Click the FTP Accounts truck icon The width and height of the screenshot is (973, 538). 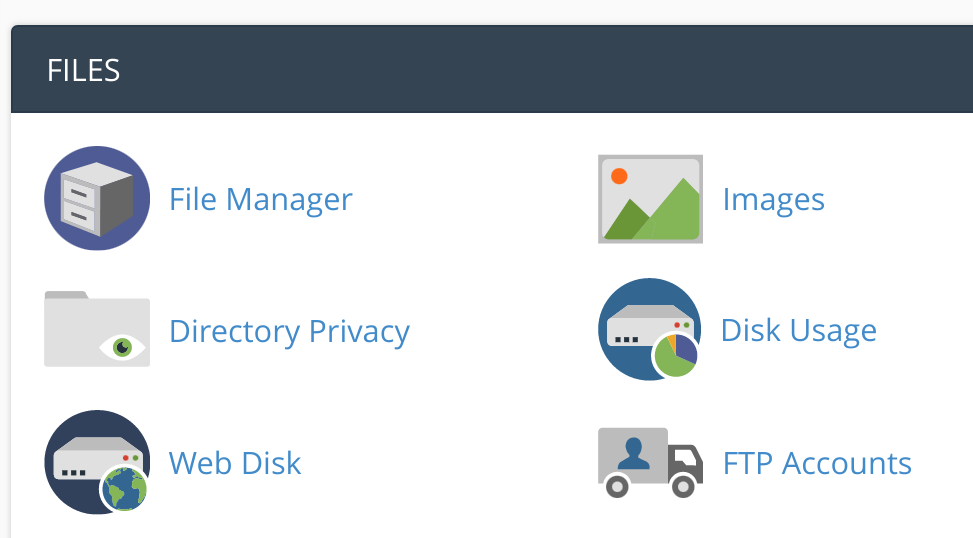point(650,462)
